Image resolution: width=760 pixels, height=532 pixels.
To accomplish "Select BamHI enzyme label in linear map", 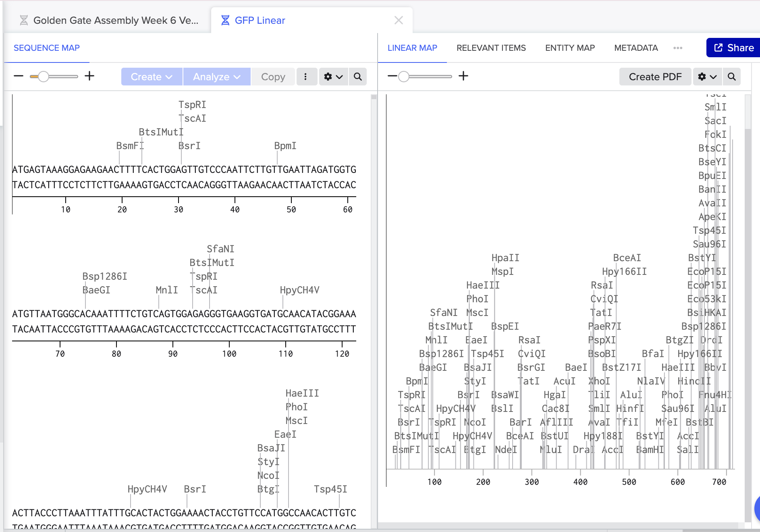I will pos(650,450).
